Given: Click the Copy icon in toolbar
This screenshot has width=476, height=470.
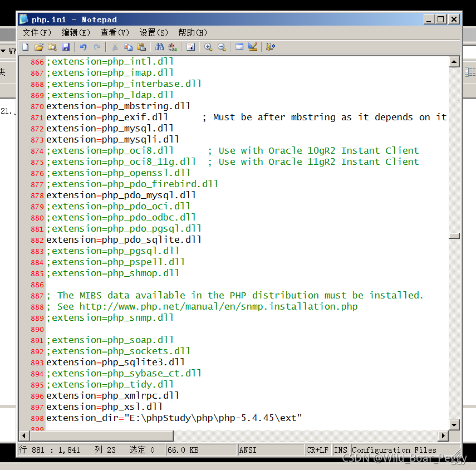Looking at the screenshot, I should [128, 47].
